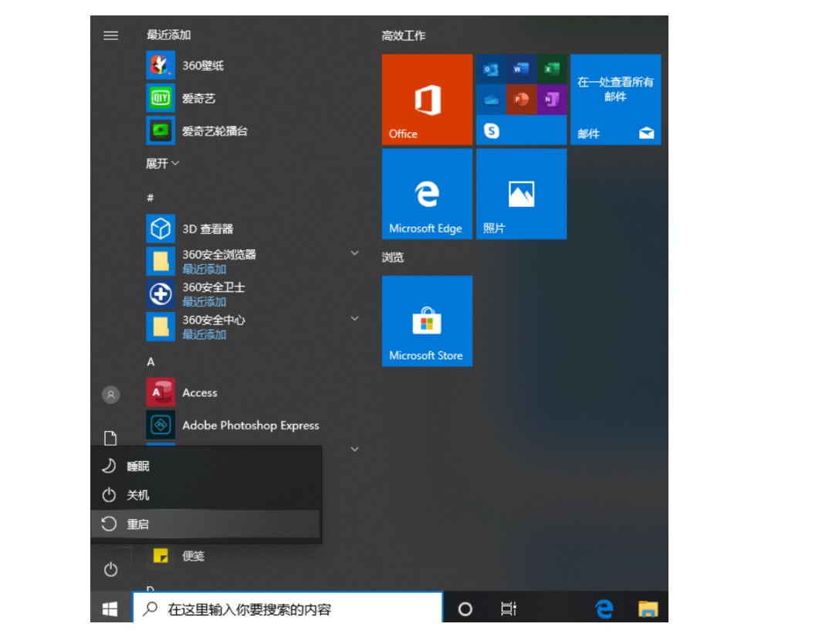Open the user account icon

point(110,395)
